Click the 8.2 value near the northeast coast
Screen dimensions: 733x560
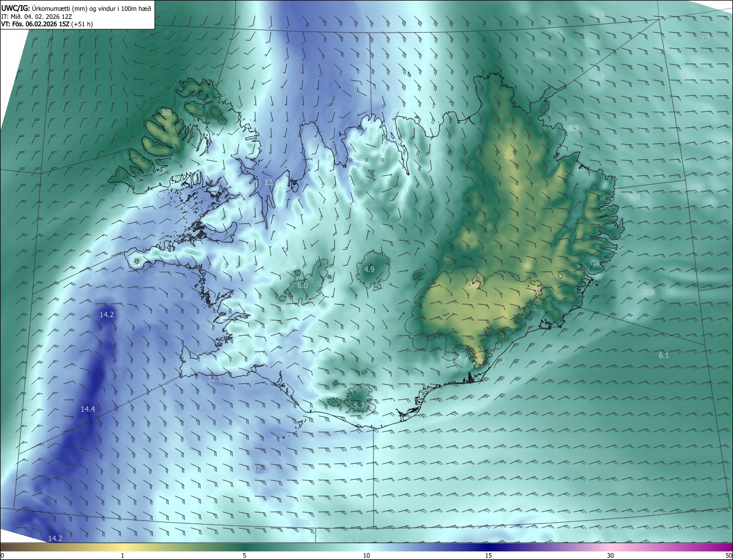click(573, 128)
